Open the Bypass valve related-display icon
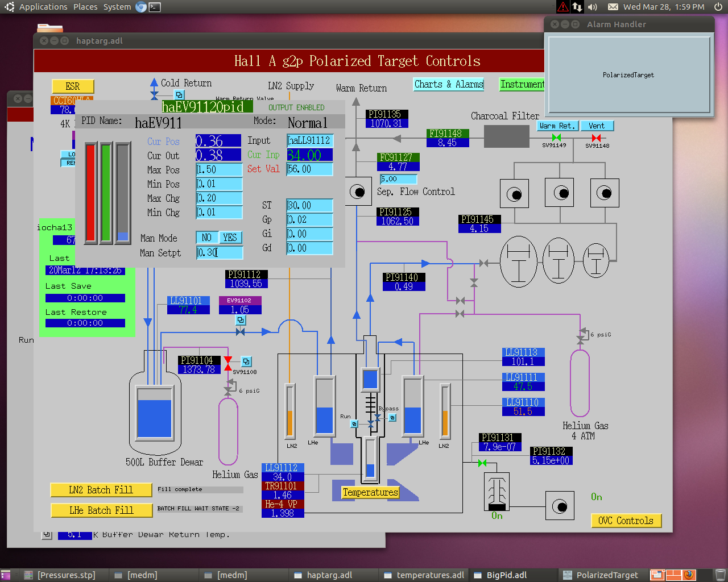The height and width of the screenshot is (582, 728). (392, 418)
